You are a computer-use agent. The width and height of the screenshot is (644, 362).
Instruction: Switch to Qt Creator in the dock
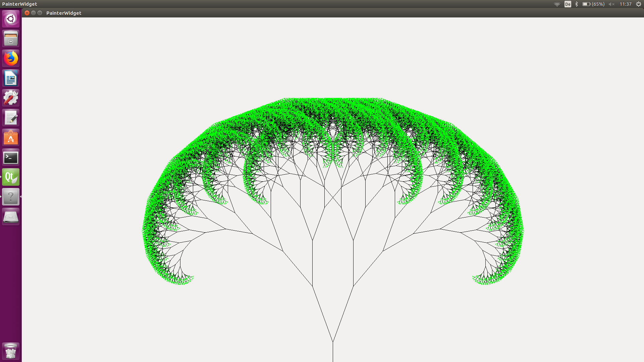point(11,177)
